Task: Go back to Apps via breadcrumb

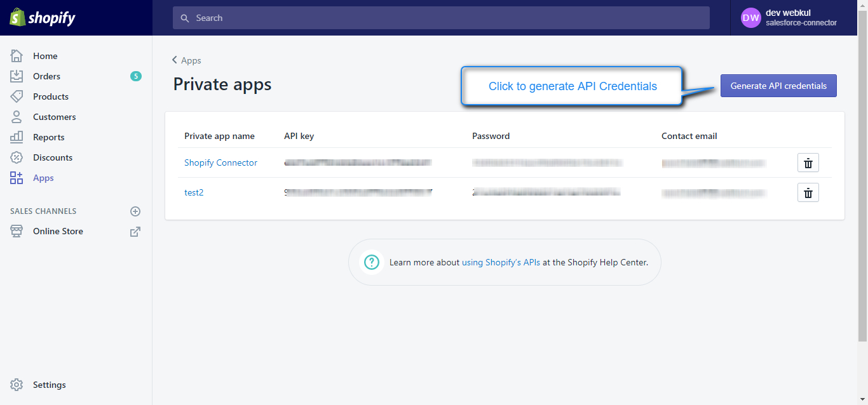Action: (x=187, y=60)
